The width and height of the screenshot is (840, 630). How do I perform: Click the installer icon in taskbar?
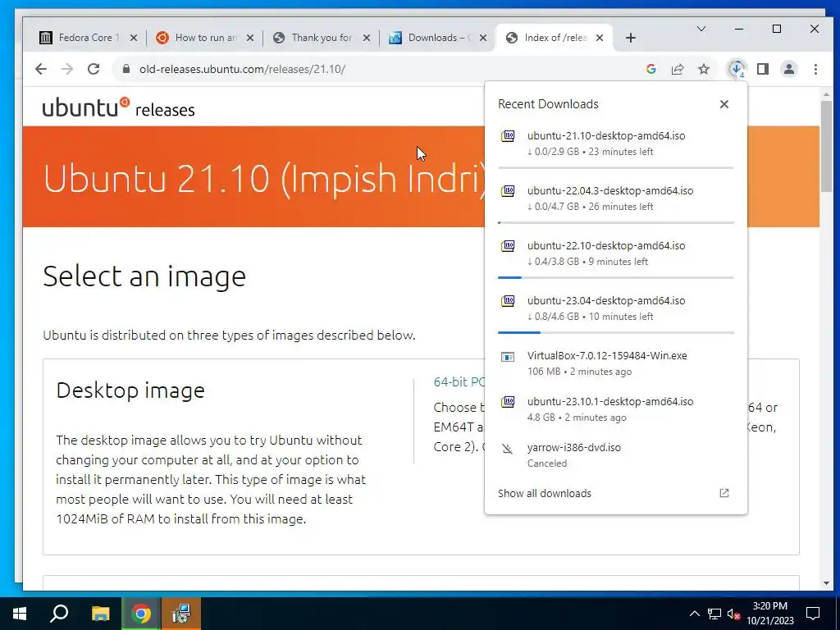click(181, 614)
